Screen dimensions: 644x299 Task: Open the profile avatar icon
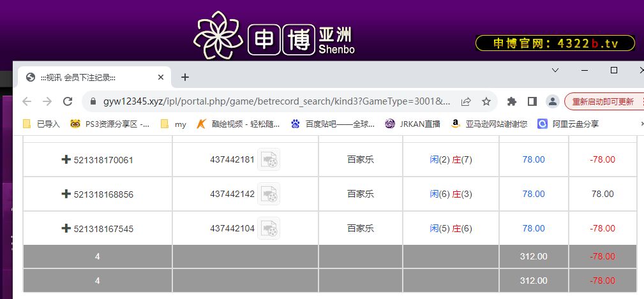tap(553, 101)
